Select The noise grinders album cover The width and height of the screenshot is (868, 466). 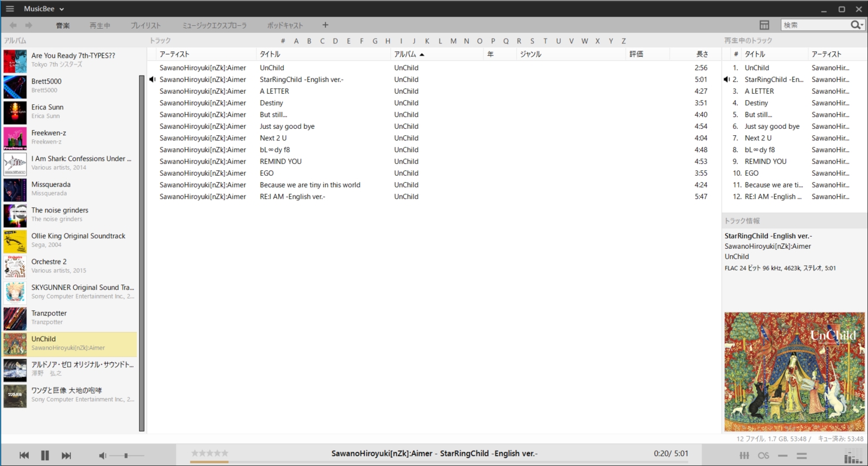15,216
